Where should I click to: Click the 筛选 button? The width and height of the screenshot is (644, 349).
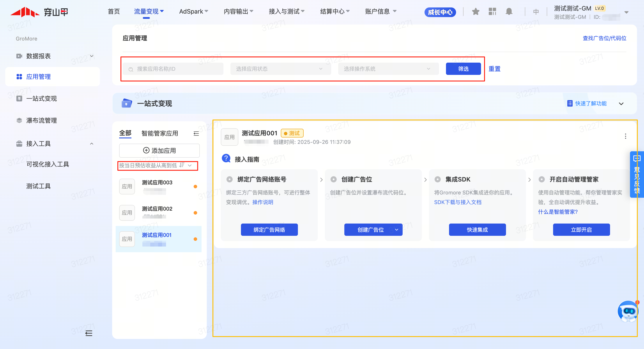[463, 69]
